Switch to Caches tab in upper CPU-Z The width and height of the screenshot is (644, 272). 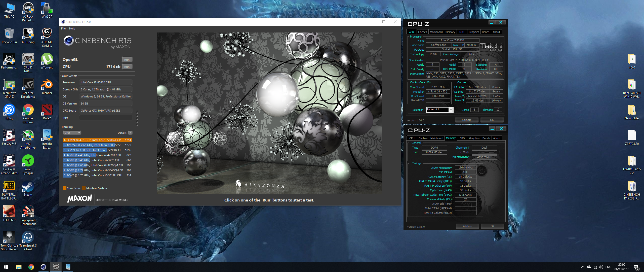(x=422, y=32)
